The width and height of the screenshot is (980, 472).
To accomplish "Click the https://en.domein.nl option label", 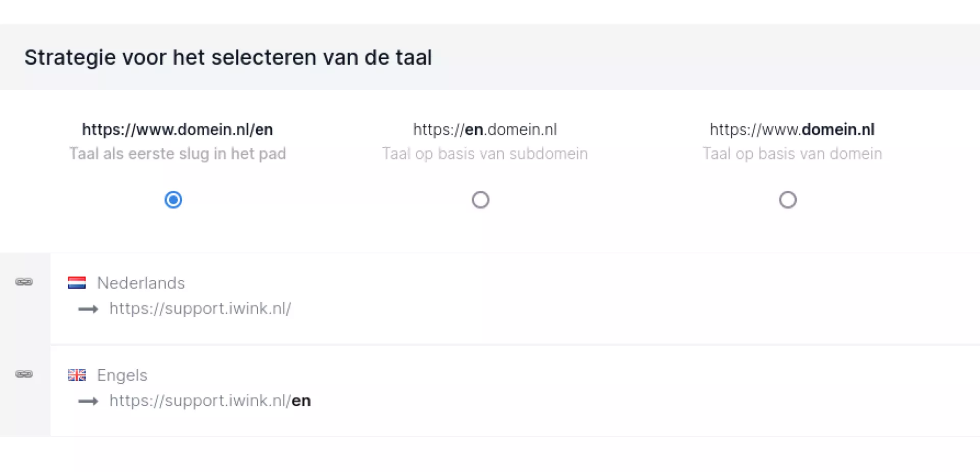I will coord(485,130).
